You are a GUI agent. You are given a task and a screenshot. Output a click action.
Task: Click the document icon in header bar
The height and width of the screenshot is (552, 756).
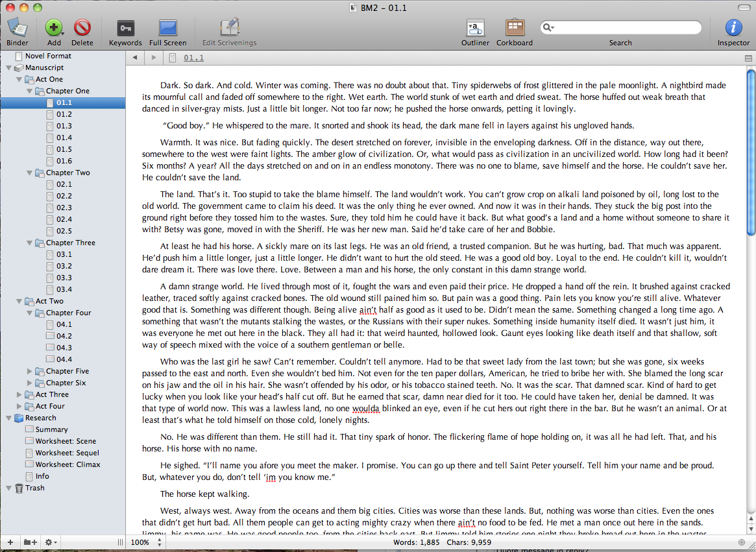coord(173,58)
